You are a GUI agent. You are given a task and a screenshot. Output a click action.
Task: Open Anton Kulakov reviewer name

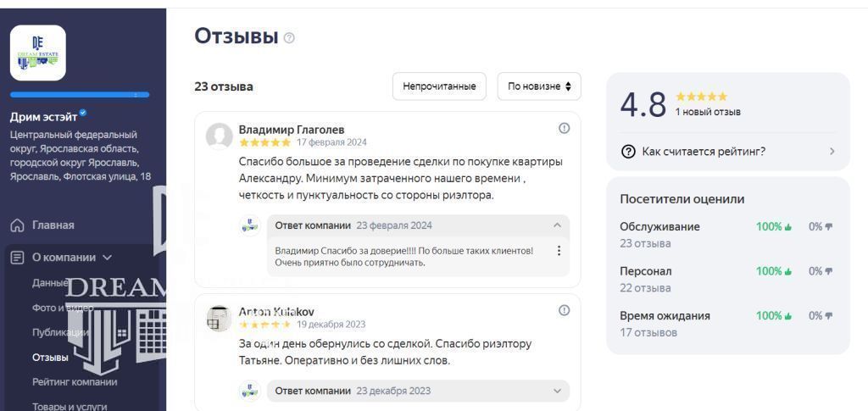[276, 312]
